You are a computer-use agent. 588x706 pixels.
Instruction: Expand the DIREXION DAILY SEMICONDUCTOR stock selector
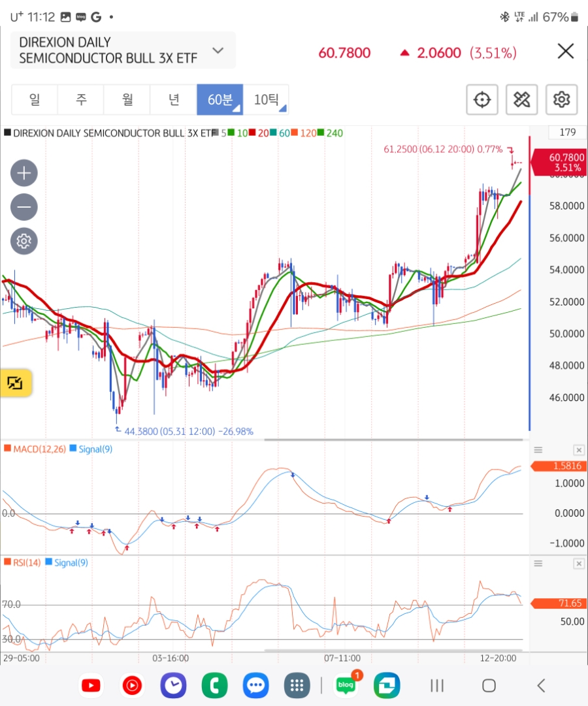(x=123, y=50)
